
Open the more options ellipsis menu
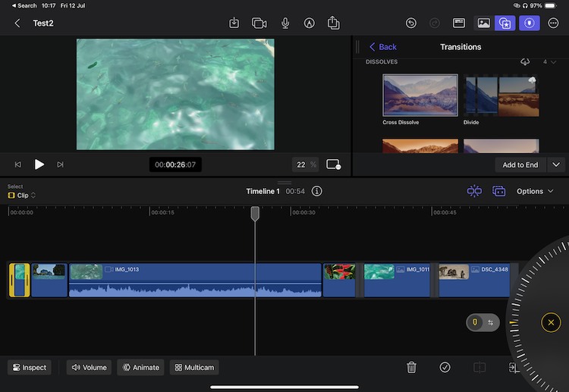point(553,24)
